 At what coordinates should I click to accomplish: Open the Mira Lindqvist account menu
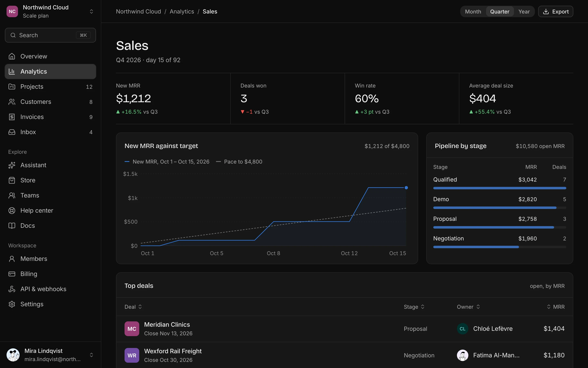50,355
